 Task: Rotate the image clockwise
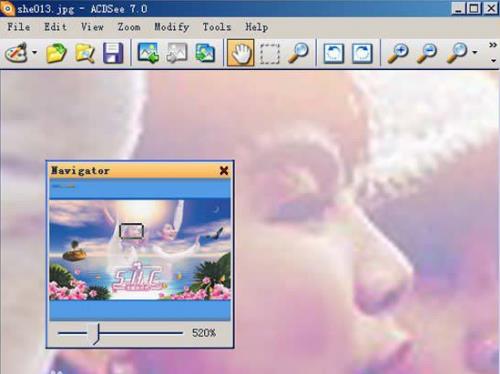362,53
